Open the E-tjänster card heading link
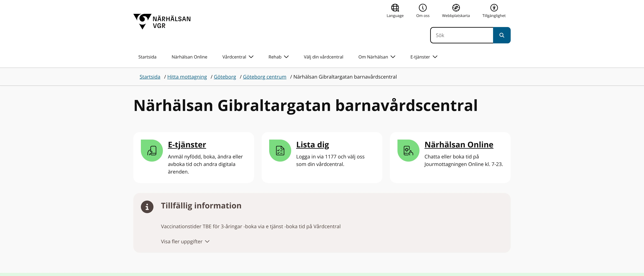 [187, 144]
